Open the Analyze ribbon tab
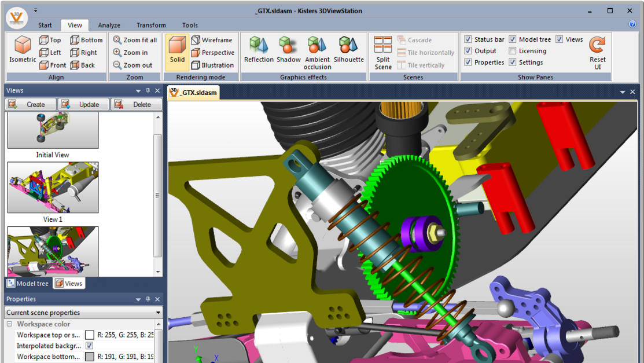The width and height of the screenshot is (644, 363). pyautogui.click(x=109, y=25)
